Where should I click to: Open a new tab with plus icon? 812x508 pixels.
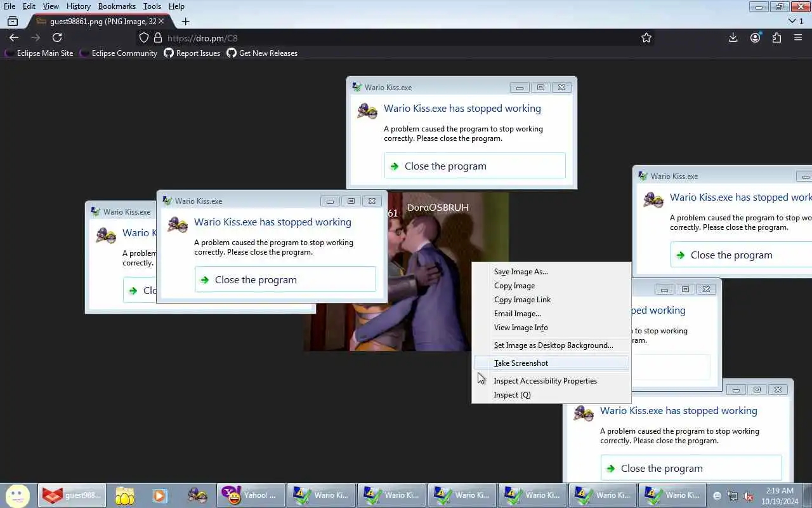point(185,21)
